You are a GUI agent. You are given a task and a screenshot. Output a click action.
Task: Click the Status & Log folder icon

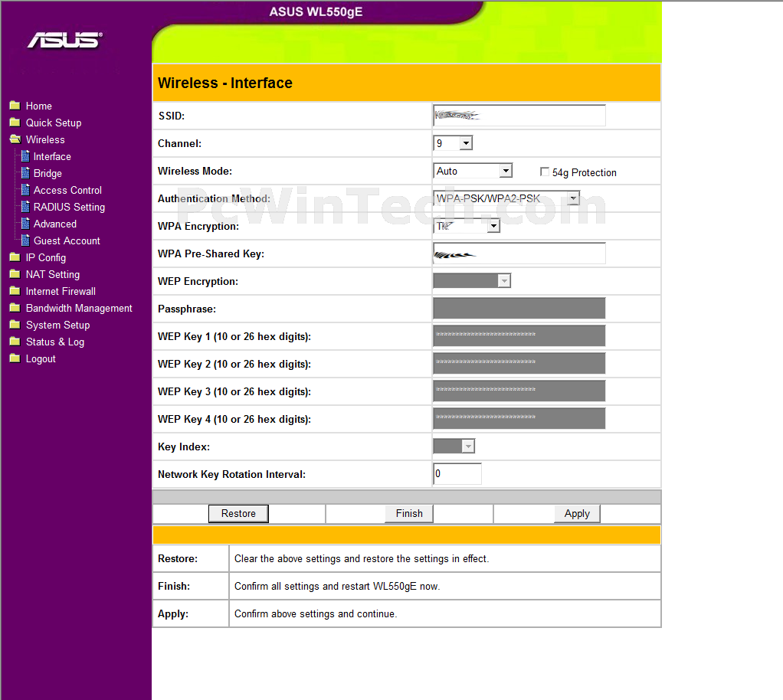click(15, 342)
